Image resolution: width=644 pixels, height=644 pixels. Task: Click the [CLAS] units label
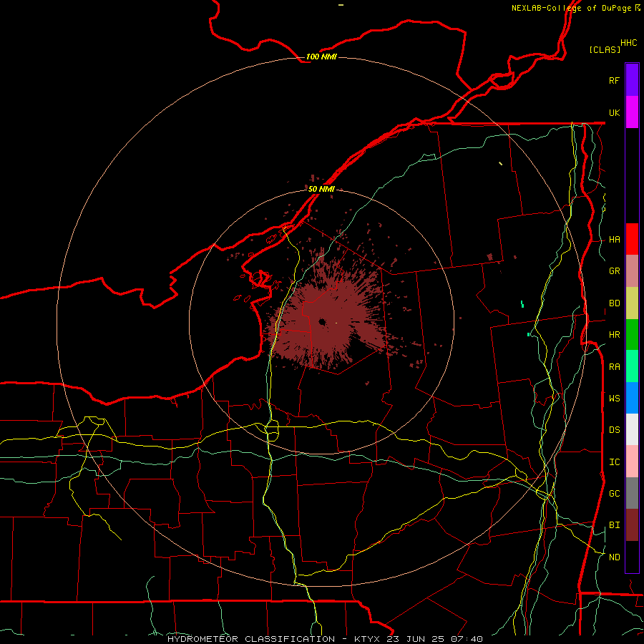coord(605,49)
